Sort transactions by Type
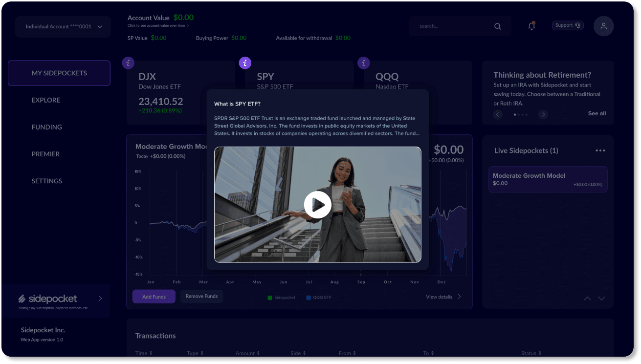Image resolution: width=641 pixels, height=364 pixels. pyautogui.click(x=195, y=353)
